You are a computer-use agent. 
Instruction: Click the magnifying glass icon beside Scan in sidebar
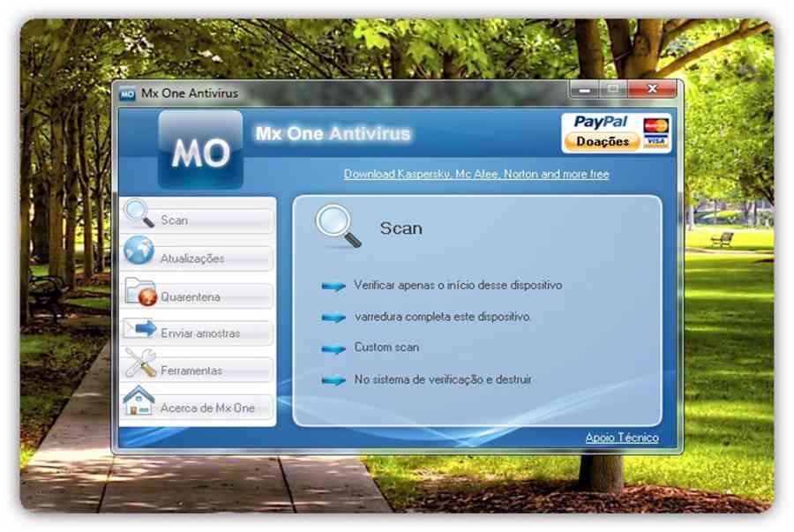click(x=139, y=214)
